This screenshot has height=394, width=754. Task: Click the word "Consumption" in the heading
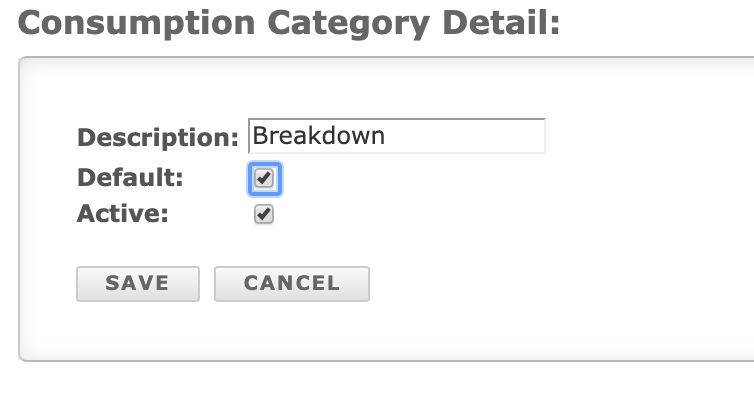click(x=136, y=24)
